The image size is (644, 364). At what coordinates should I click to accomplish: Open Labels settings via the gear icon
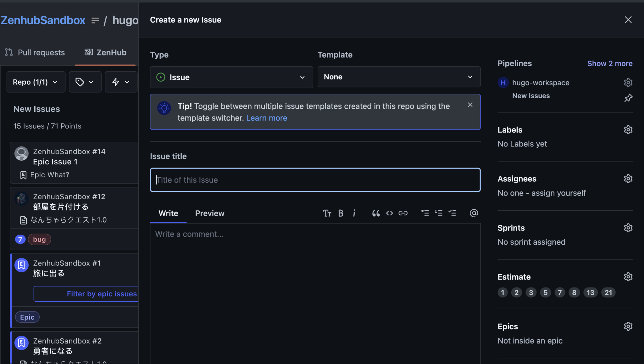[x=628, y=129]
